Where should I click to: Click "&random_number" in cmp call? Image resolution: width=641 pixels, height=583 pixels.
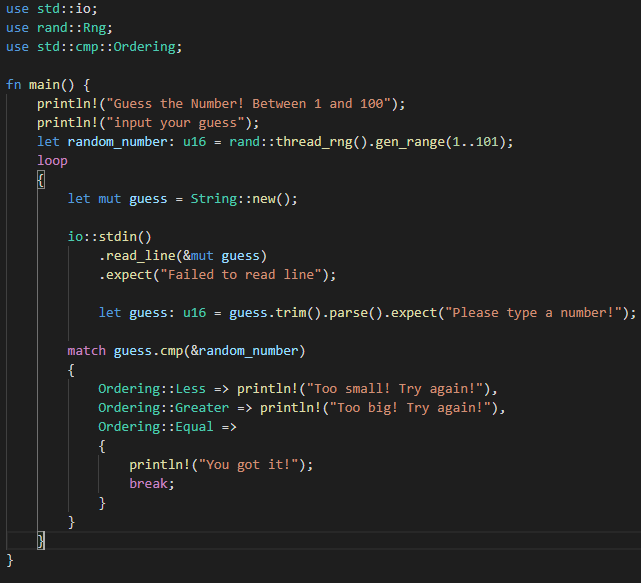[x=244, y=351]
